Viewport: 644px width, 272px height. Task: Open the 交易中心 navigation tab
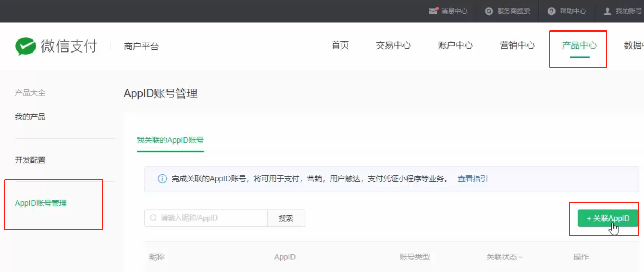(x=393, y=45)
